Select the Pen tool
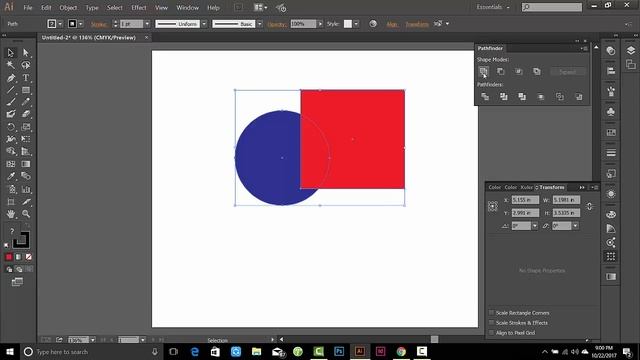 [11, 78]
